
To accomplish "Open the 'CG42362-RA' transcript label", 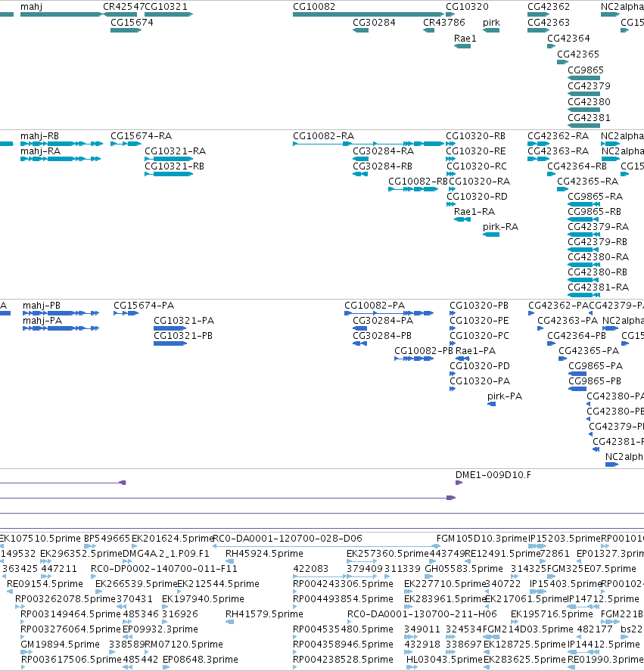I will [x=558, y=135].
